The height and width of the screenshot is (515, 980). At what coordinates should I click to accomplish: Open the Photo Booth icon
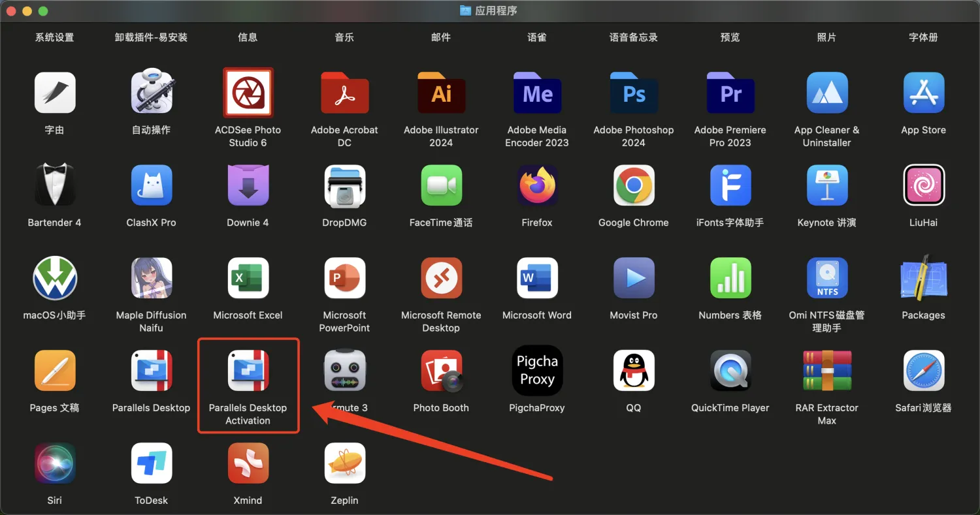pos(441,371)
